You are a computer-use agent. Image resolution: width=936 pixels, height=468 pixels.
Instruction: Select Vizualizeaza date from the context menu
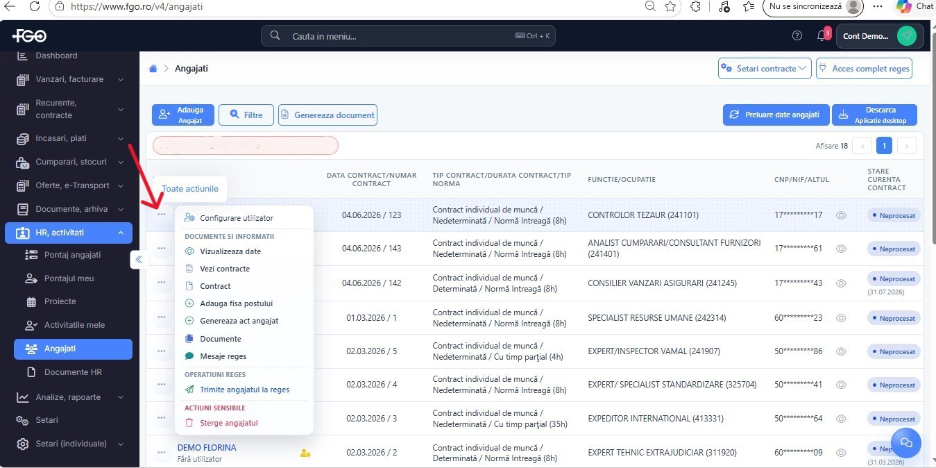tap(230, 251)
